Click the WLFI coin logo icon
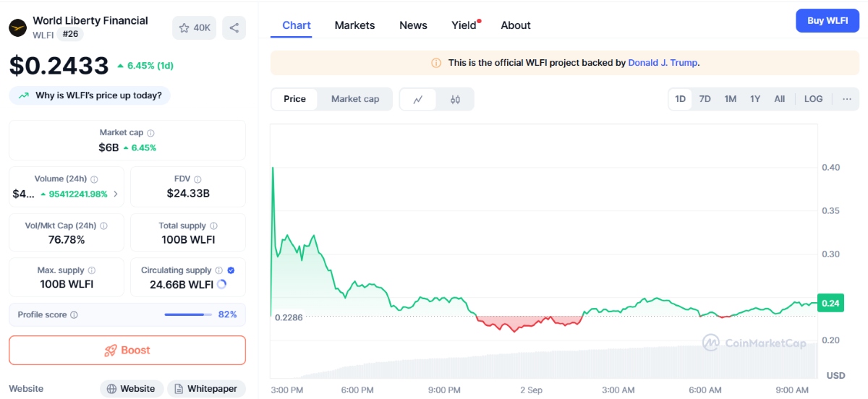868x399 pixels. (17, 27)
